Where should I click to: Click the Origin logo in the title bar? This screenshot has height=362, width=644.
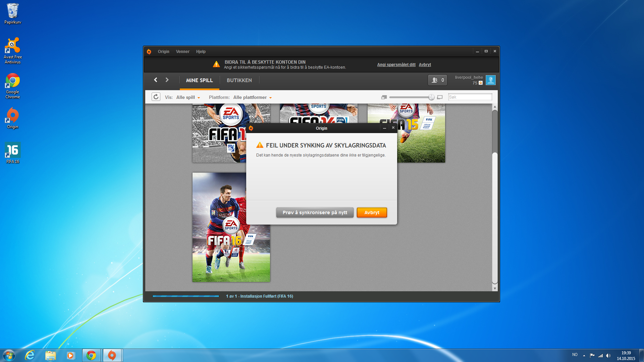click(149, 52)
